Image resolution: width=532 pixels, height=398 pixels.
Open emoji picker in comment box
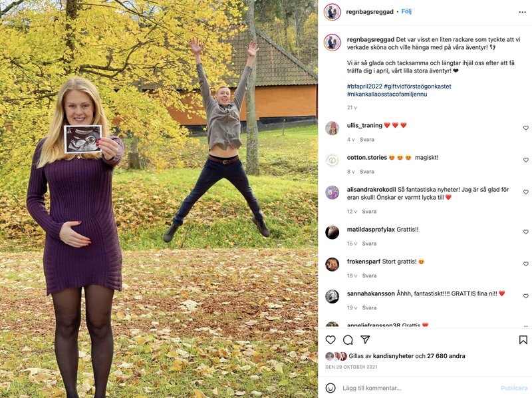pyautogui.click(x=330, y=388)
